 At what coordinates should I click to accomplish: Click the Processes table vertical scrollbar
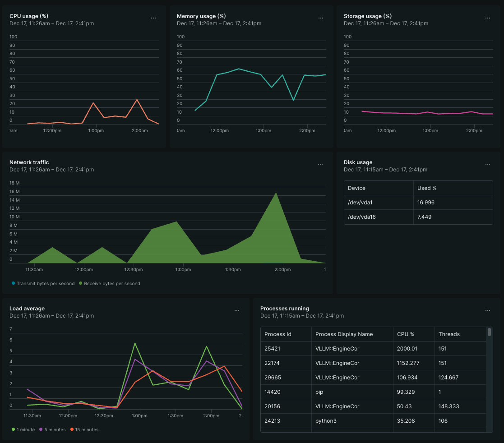coord(490,332)
